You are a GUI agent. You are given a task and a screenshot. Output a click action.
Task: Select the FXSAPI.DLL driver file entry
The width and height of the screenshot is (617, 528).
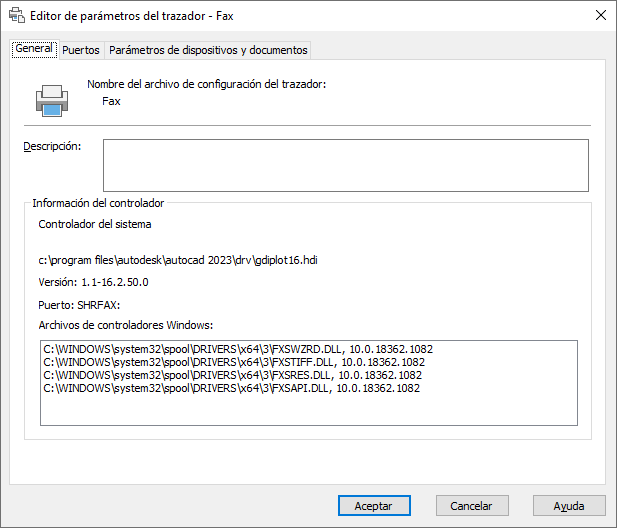click(231, 388)
